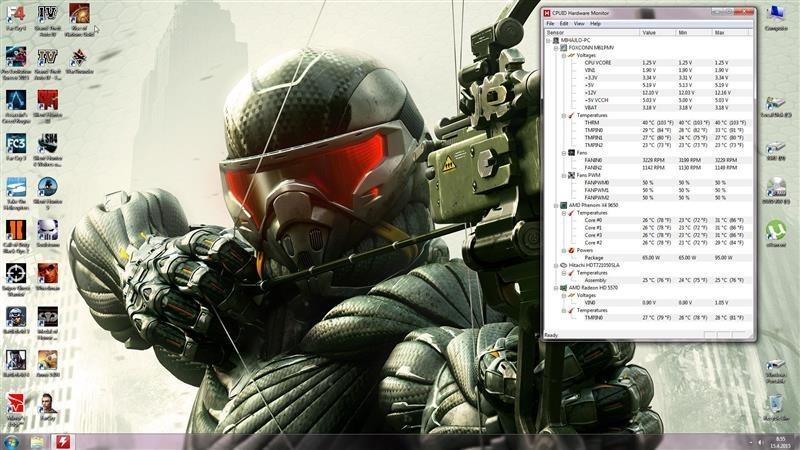Image resolution: width=800 pixels, height=450 pixels.
Task: Collapse the Fans group
Action: pos(564,153)
